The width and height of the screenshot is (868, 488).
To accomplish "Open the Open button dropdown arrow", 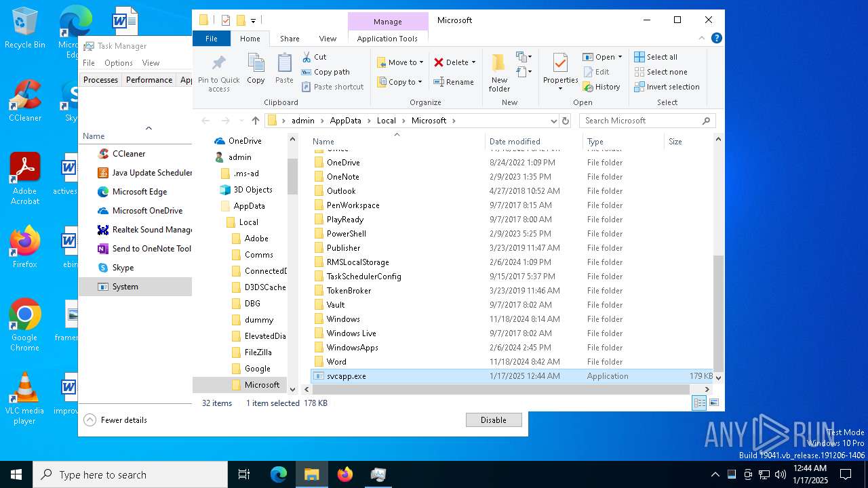I will pos(620,57).
